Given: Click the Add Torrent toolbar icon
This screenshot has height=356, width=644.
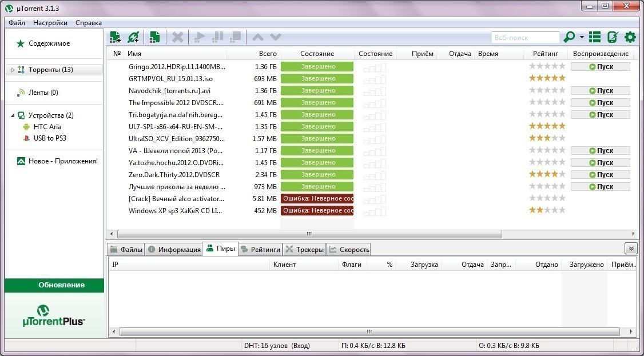Looking at the screenshot, I should click(116, 37).
